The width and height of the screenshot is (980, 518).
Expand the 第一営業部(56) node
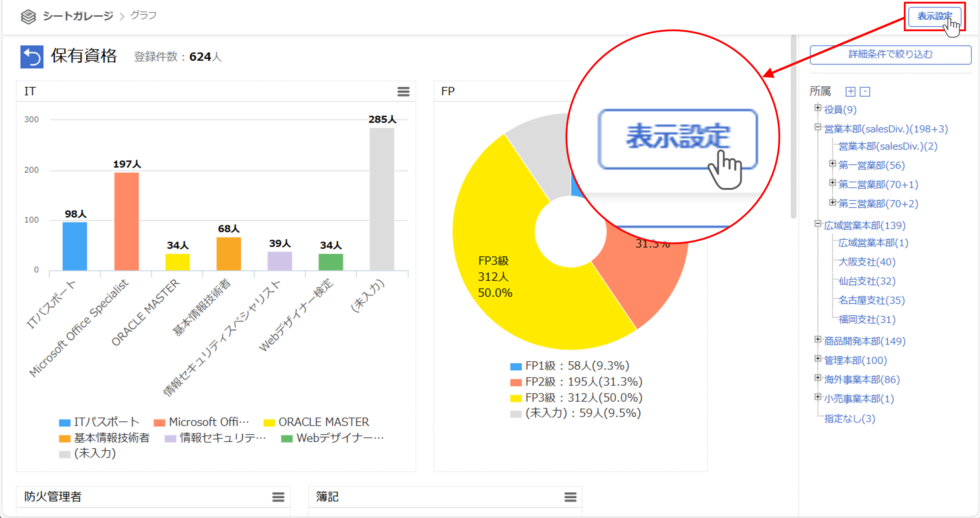pos(832,164)
